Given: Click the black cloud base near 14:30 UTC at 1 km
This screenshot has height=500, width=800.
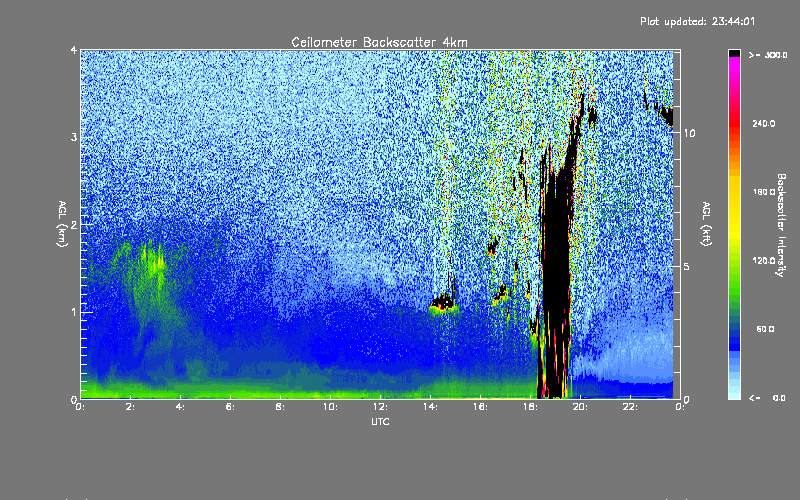Looking at the screenshot, I should coord(443,303).
